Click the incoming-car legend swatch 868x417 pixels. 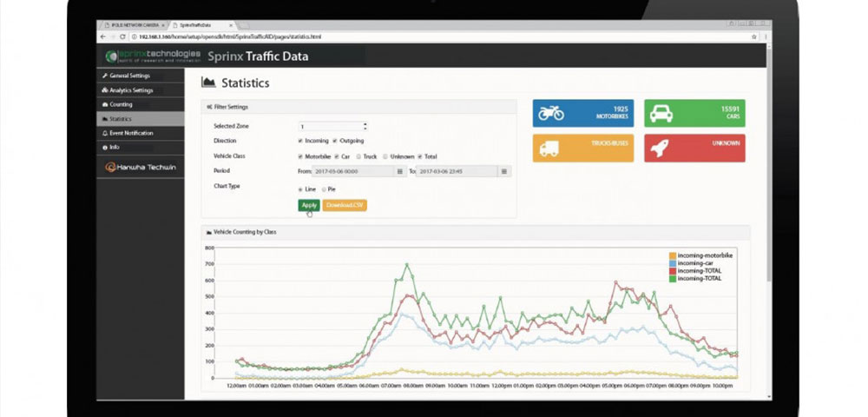click(x=673, y=263)
